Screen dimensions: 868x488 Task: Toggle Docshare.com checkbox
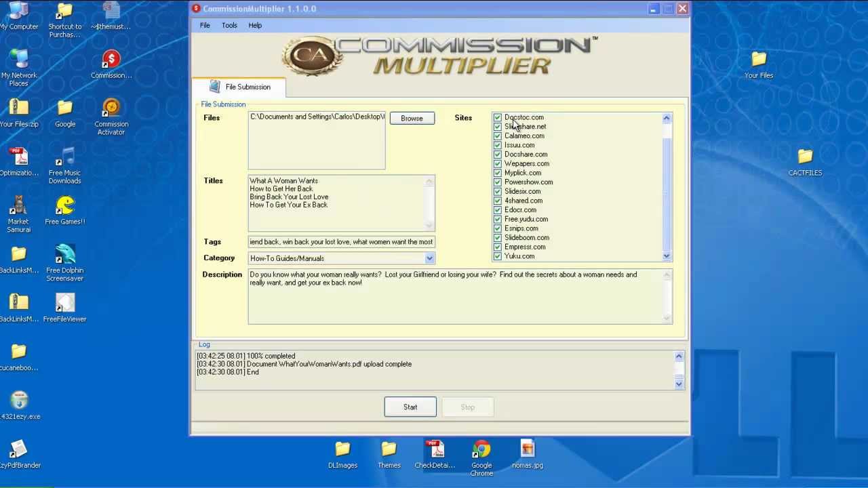[498, 155]
